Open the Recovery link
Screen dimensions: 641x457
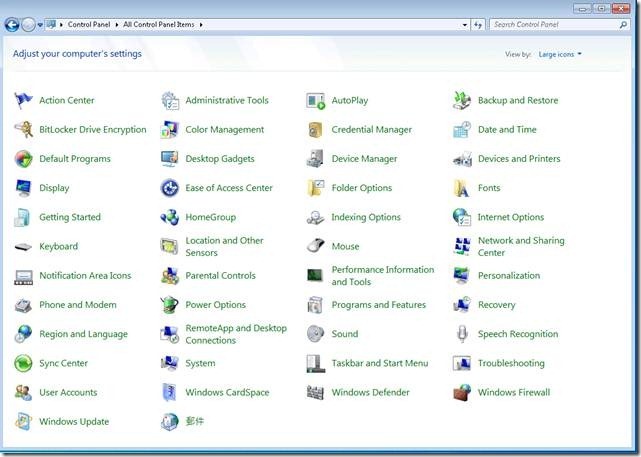pos(497,305)
